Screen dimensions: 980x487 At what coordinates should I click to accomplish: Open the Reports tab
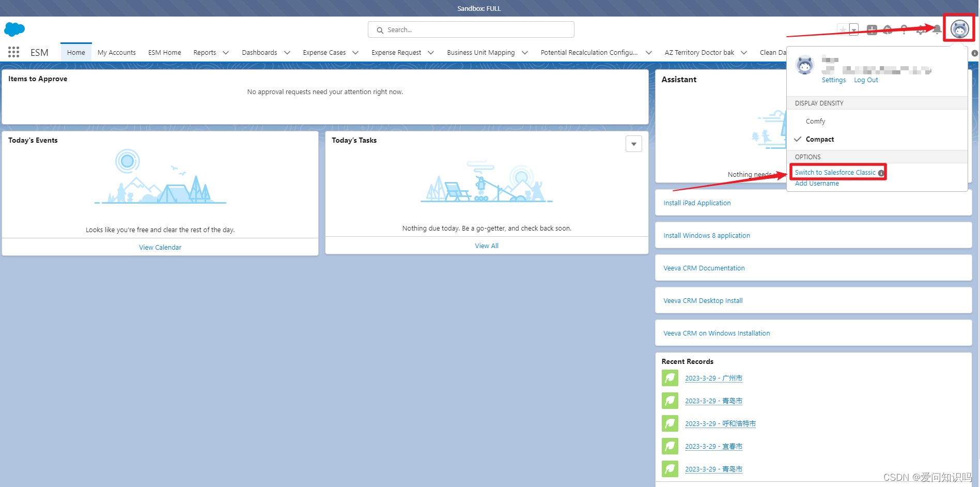pos(205,53)
